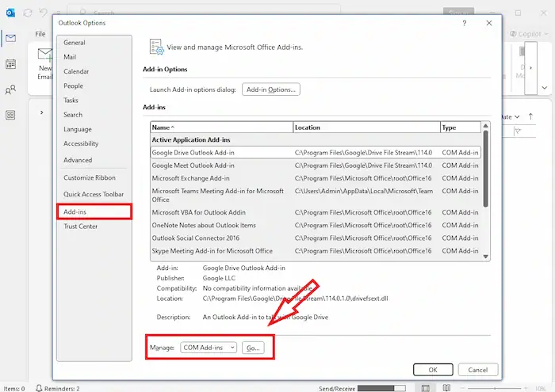Click the sync icon in title bar
Viewport: 555px width, 392px height.
[28, 13]
